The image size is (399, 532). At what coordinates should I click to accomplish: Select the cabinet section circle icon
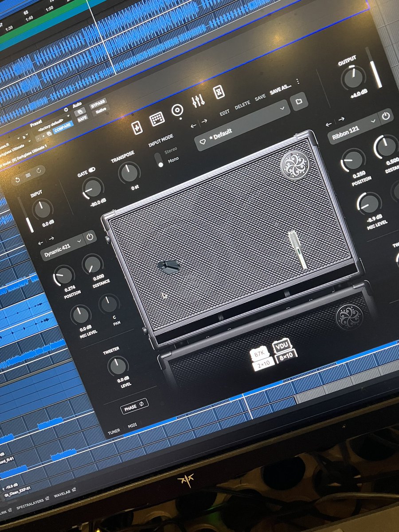tap(177, 111)
